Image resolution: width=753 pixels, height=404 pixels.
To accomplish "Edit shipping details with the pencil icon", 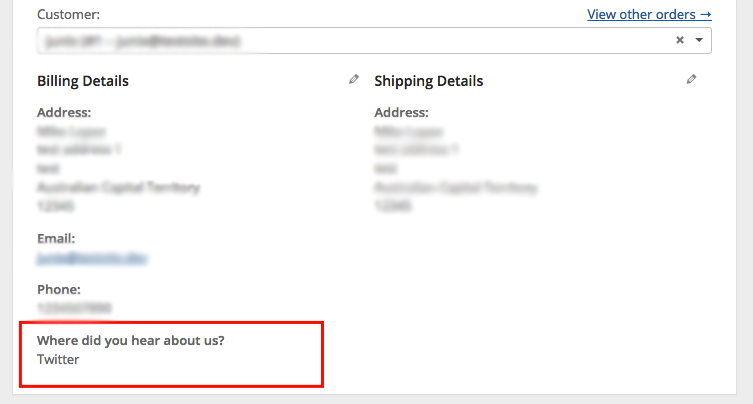I will (x=691, y=79).
